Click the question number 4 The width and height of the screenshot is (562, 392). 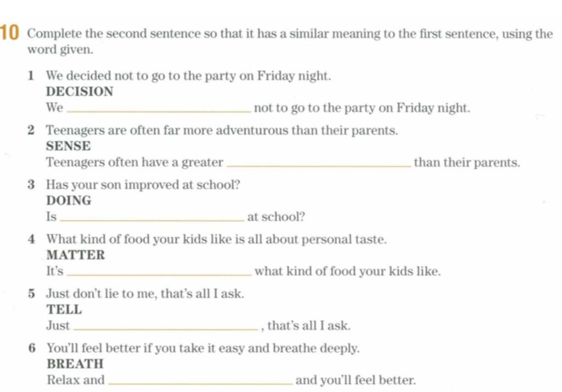(31, 239)
